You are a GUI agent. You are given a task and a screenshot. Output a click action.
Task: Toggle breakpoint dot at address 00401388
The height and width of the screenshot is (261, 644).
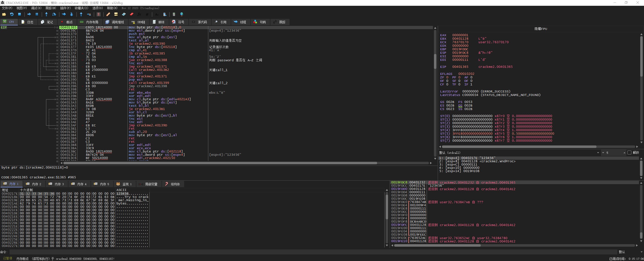pyautogui.click(x=57, y=70)
